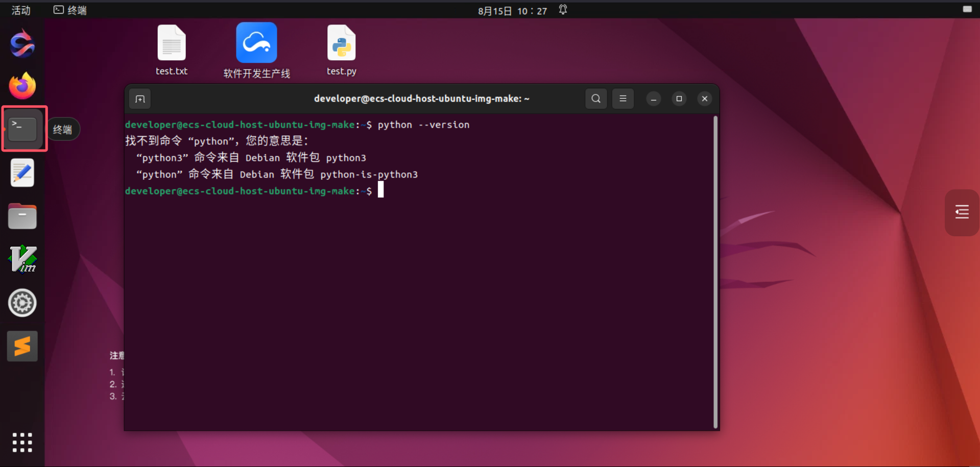Open the 活动 activities overview
Image resolution: width=980 pixels, height=467 pixels.
click(x=21, y=10)
